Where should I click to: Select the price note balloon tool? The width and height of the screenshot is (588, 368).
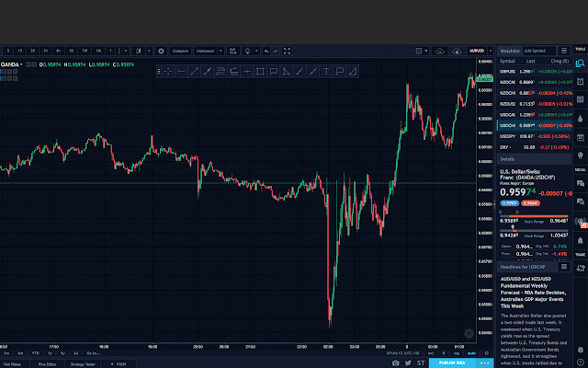(x=340, y=72)
